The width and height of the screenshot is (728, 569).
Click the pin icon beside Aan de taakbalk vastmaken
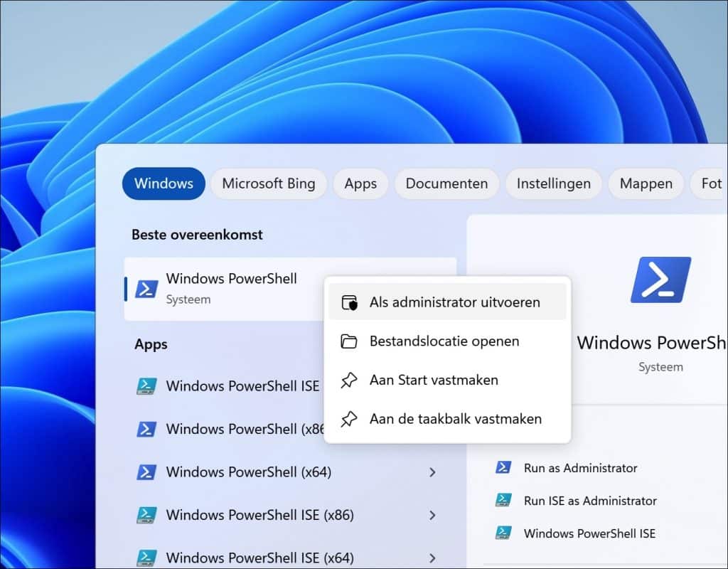tap(348, 420)
